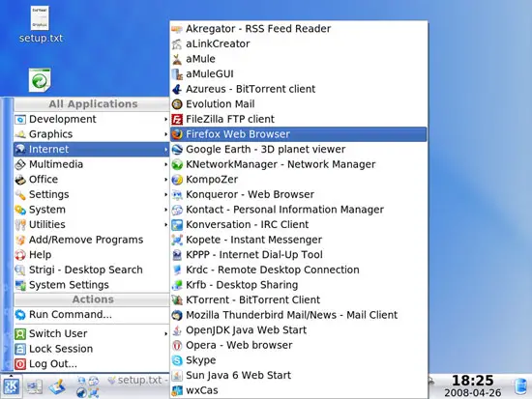Open the K menu launcher button
532x399 pixels.
pyautogui.click(x=12, y=386)
